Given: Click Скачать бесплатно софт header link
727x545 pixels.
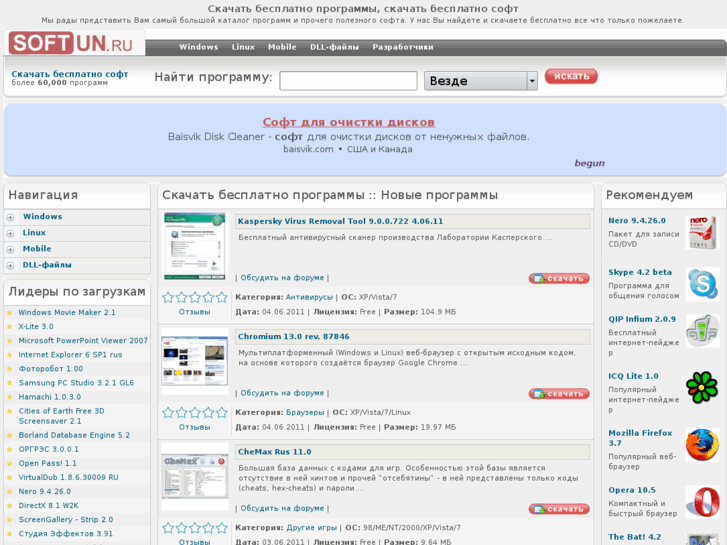Looking at the screenshot, I should pyautogui.click(x=70, y=74).
